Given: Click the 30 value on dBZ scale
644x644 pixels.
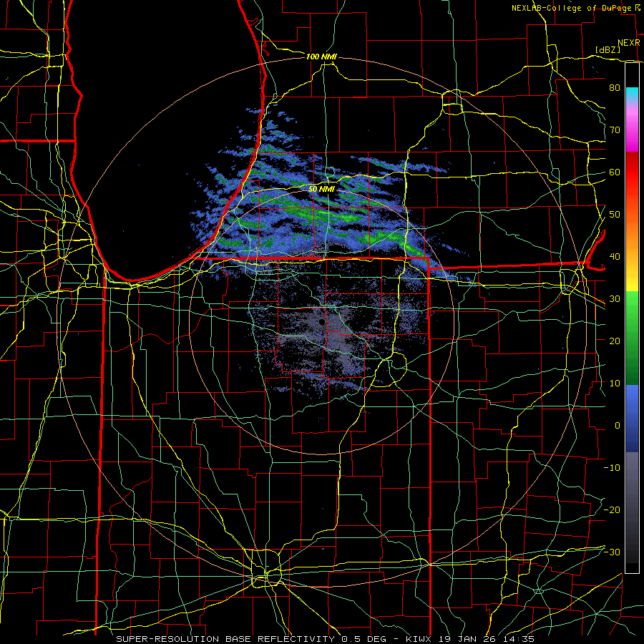Looking at the screenshot, I should coord(615,299).
